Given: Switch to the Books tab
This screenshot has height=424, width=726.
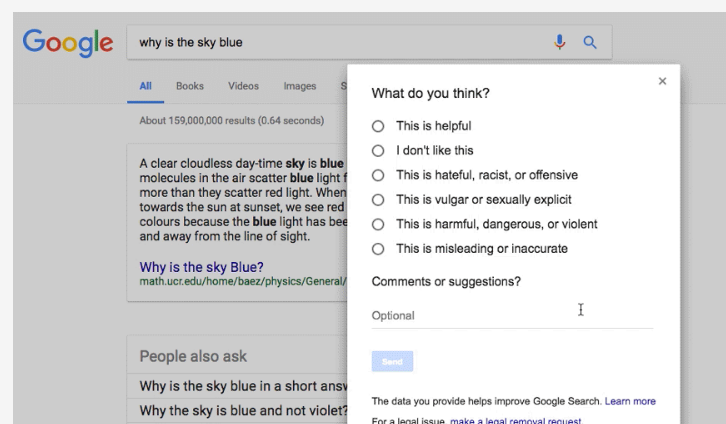Looking at the screenshot, I should click(190, 87).
